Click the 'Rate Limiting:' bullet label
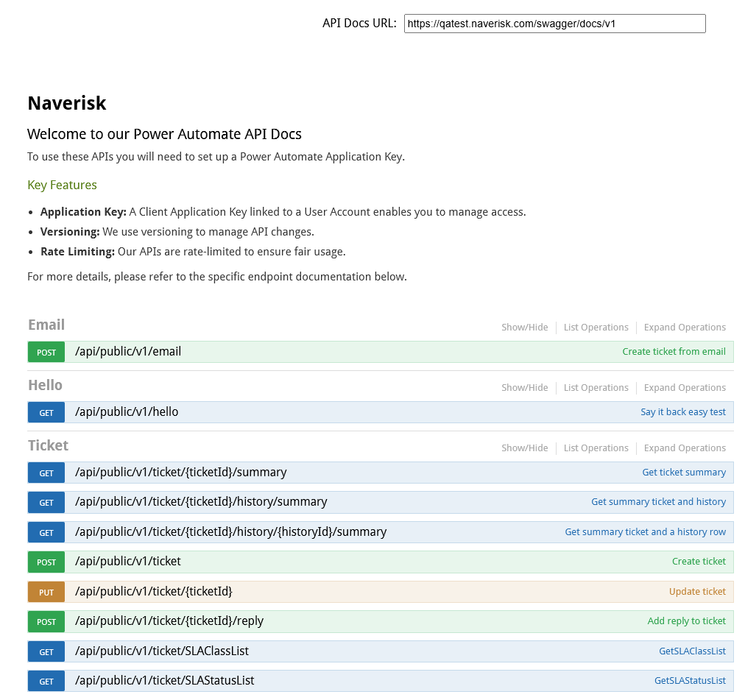 click(x=77, y=252)
